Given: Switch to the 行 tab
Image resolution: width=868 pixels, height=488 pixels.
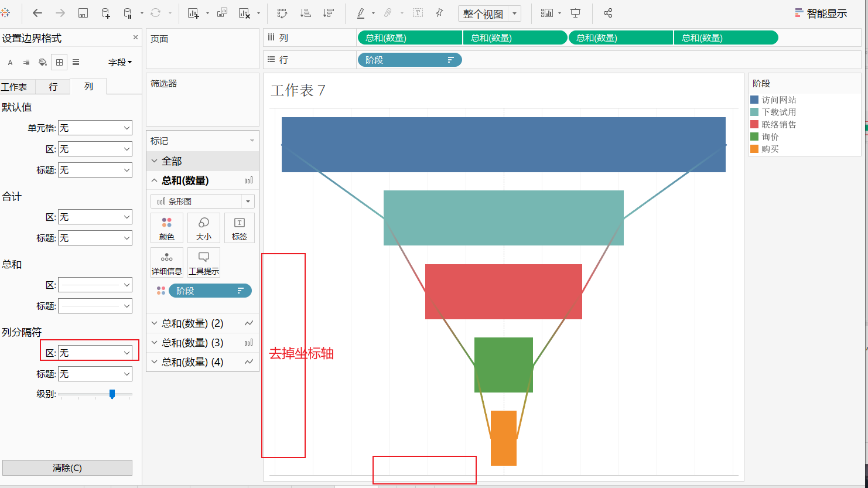Looking at the screenshot, I should click(x=53, y=87).
